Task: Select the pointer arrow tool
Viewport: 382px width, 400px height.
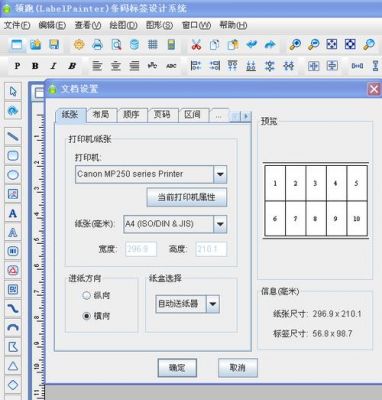Action: [13, 91]
